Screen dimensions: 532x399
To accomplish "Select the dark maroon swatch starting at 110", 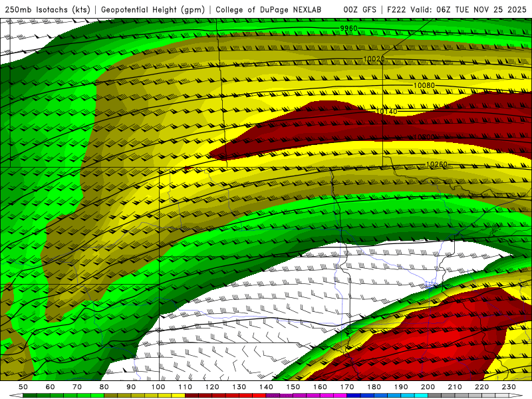I will click(x=192, y=396).
